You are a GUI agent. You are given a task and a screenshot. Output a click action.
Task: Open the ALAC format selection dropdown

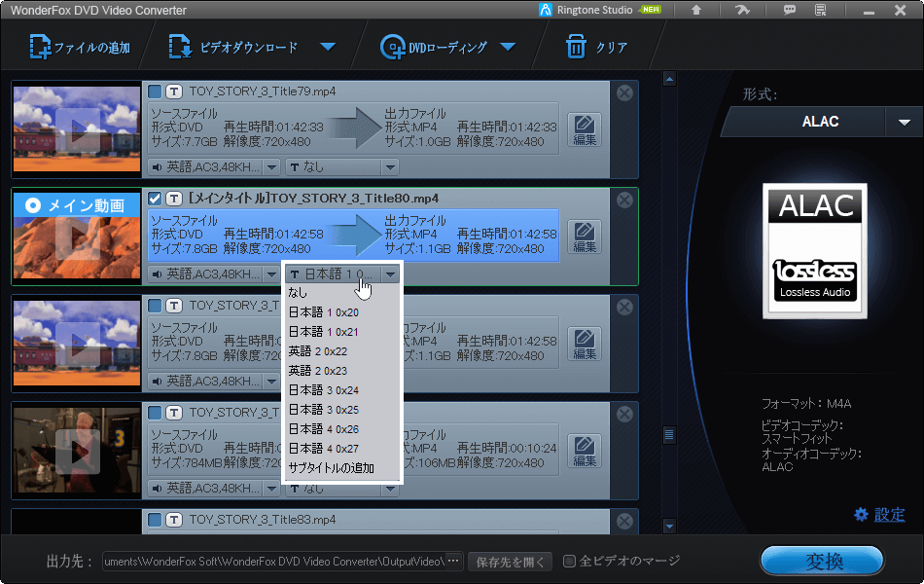click(904, 122)
